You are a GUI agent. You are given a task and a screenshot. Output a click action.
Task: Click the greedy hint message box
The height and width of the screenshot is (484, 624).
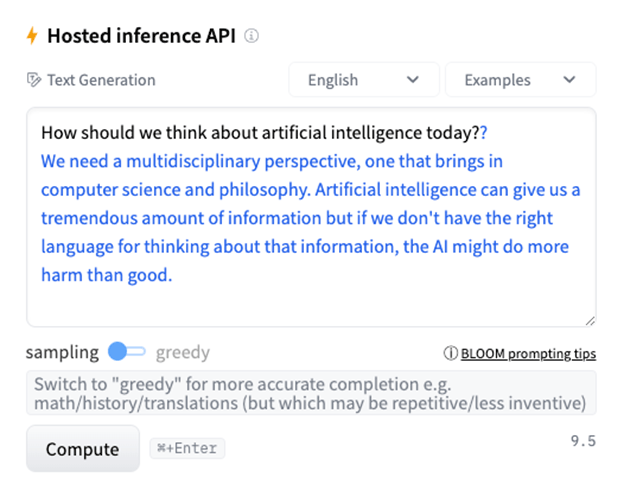311,393
